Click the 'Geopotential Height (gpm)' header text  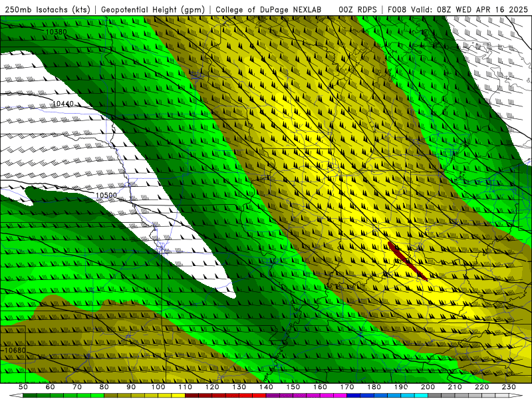(153, 9)
